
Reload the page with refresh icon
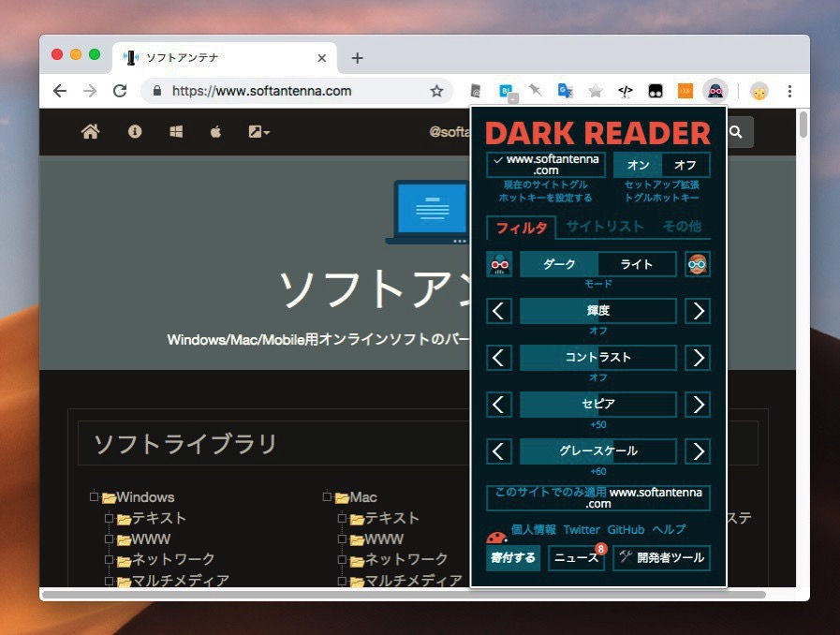click(x=120, y=91)
